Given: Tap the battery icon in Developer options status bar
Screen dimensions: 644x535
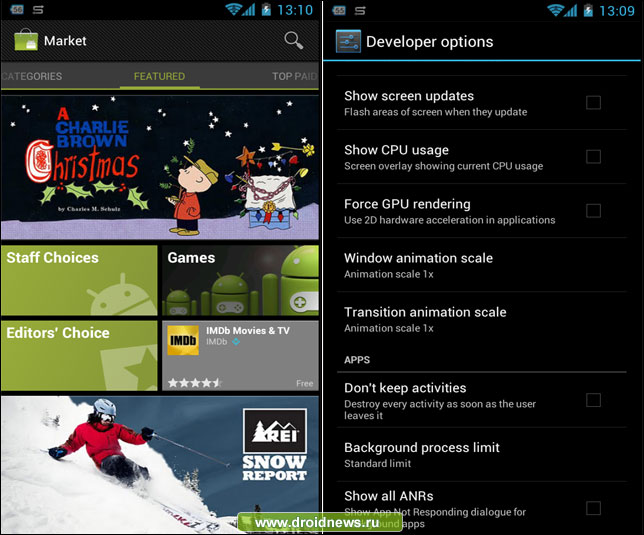Looking at the screenshot, I should [588, 10].
